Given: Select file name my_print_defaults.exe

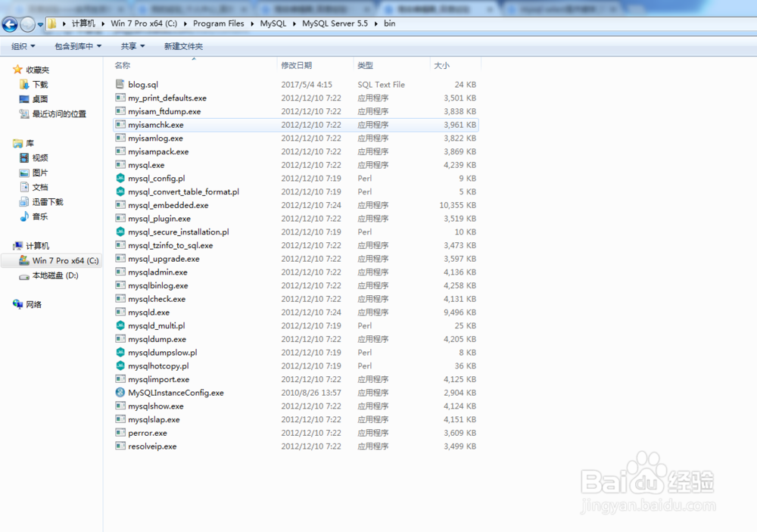Looking at the screenshot, I should (167, 98).
